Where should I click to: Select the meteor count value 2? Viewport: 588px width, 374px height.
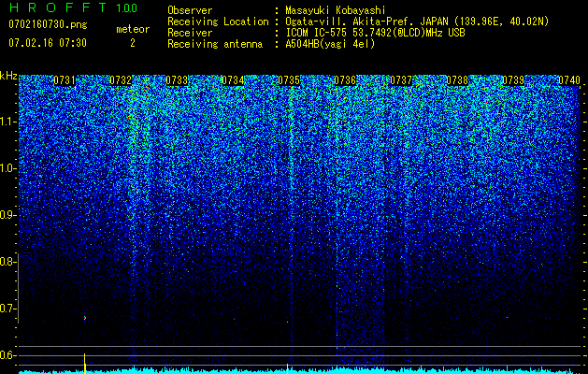coord(133,43)
